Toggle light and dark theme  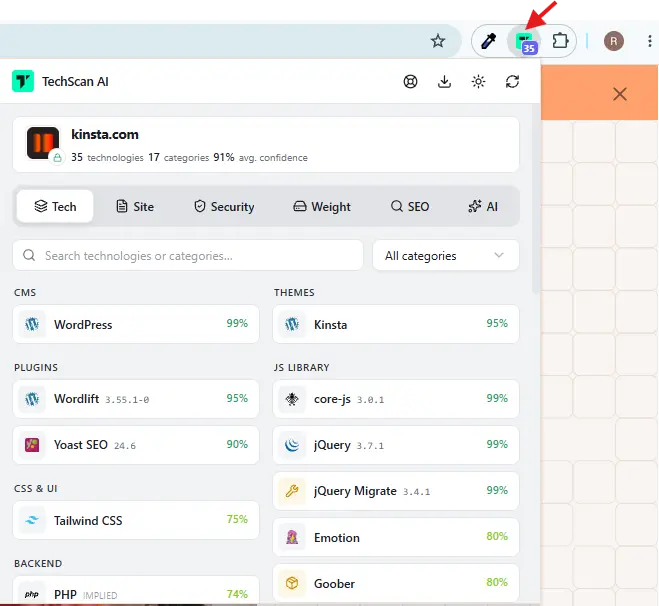point(478,81)
